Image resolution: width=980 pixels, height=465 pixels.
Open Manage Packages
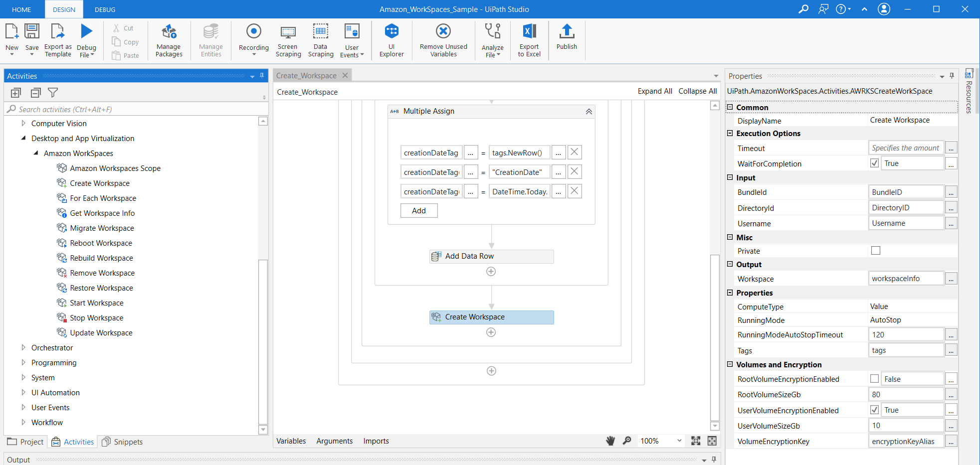click(169, 40)
